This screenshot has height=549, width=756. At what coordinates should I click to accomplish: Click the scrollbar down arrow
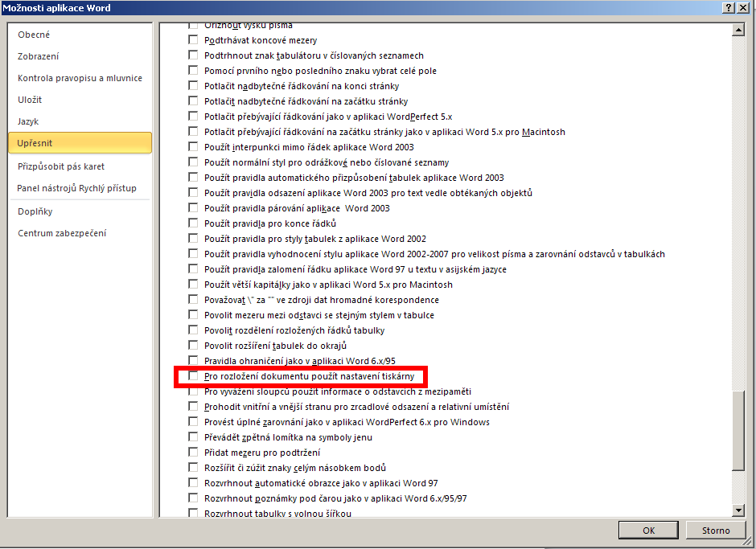coord(738,510)
